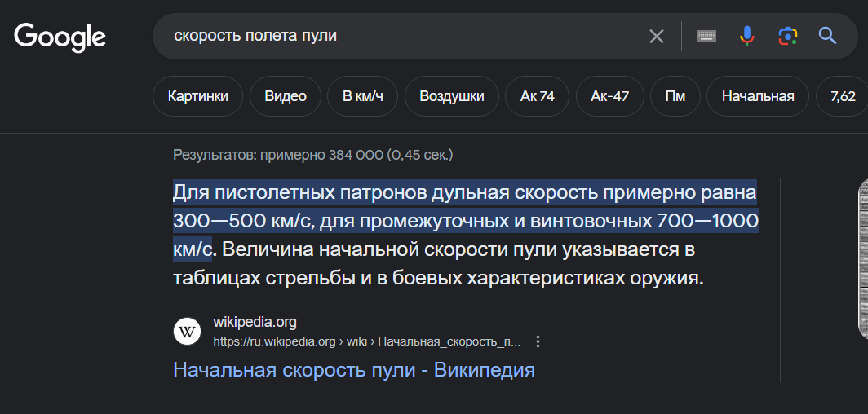This screenshot has height=414, width=868.
Task: Open the on-screen keyboard input tool
Action: [706, 37]
